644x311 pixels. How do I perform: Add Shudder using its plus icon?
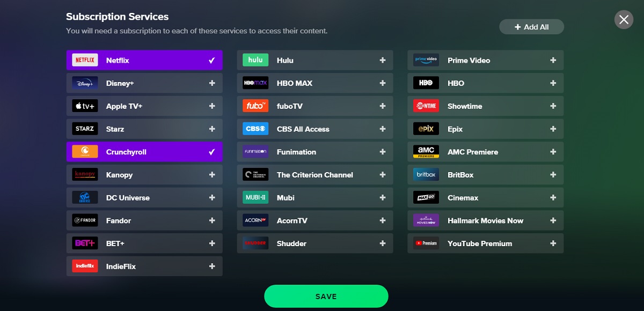tap(383, 243)
